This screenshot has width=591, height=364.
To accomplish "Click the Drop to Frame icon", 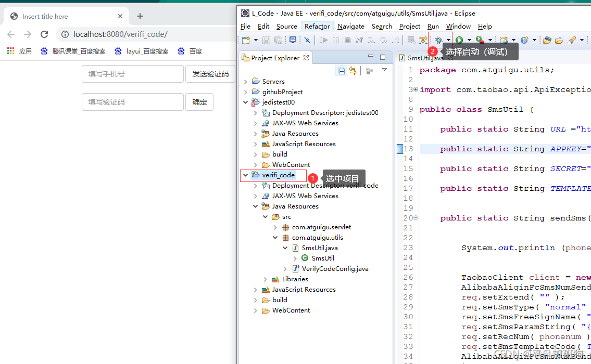I will (411, 40).
